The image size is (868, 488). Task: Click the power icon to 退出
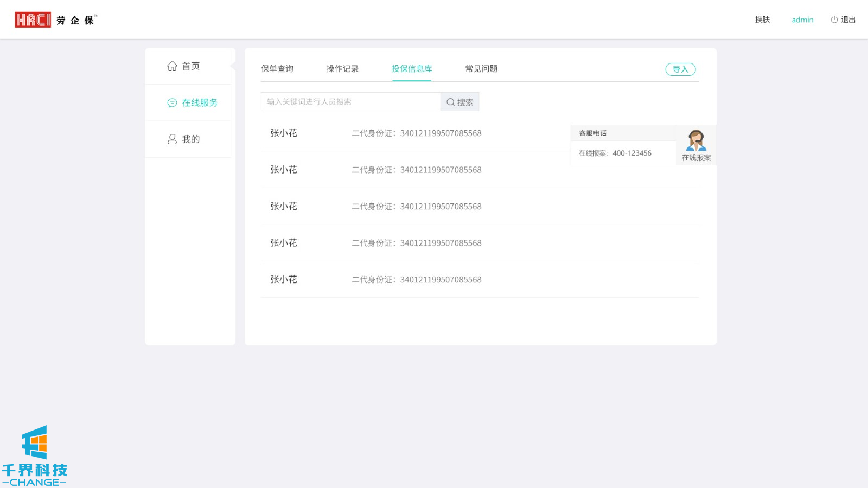(x=834, y=20)
